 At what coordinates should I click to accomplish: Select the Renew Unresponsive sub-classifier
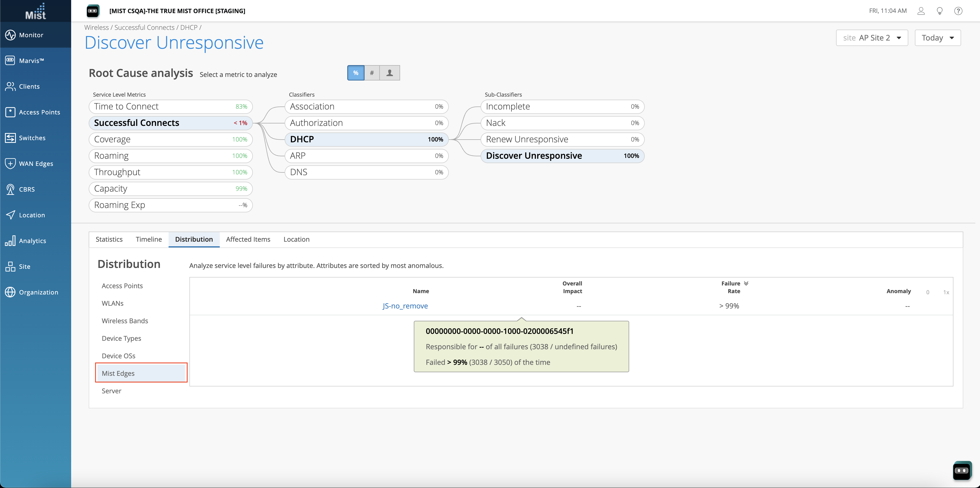click(x=562, y=140)
